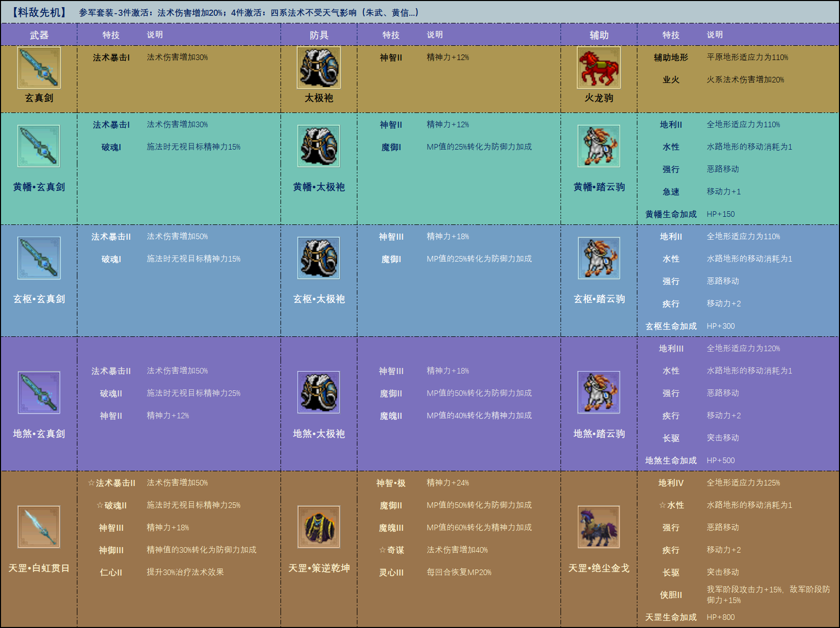Viewport: 840px width, 628px height.
Task: Click 全地形适应力为125% description
Action: point(743,483)
